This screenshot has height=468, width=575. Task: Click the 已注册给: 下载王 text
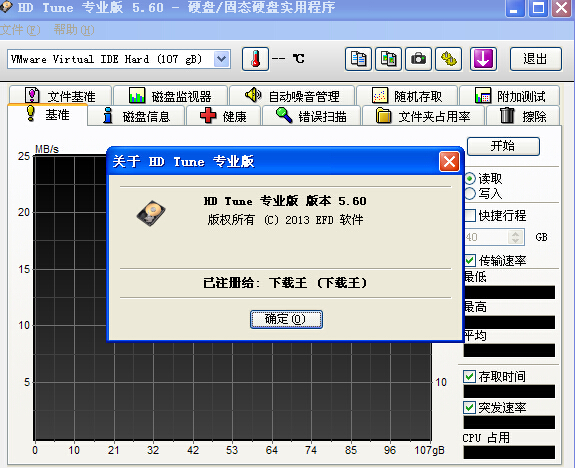click(x=285, y=283)
